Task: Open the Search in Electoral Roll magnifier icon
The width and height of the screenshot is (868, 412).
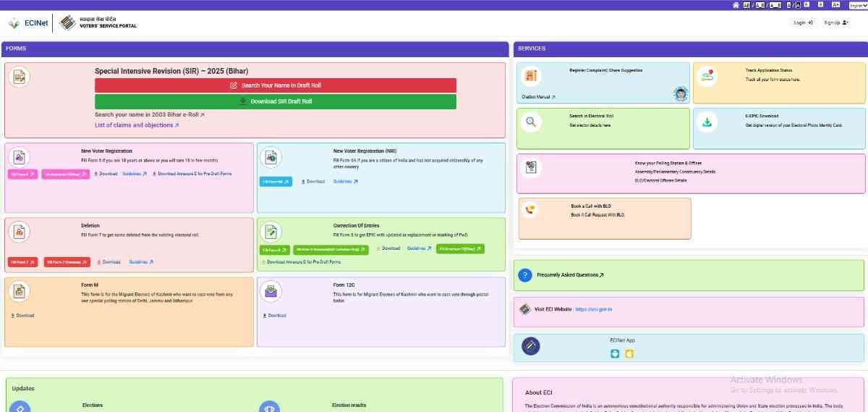Action: coord(531,122)
